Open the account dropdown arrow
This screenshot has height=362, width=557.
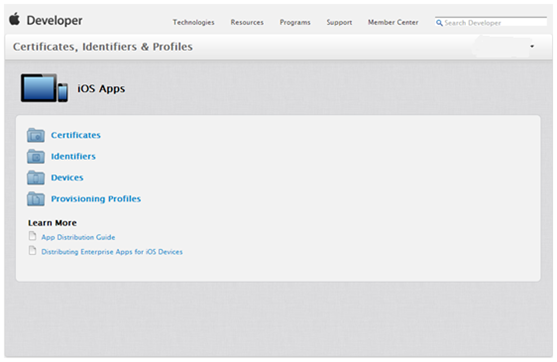click(532, 46)
